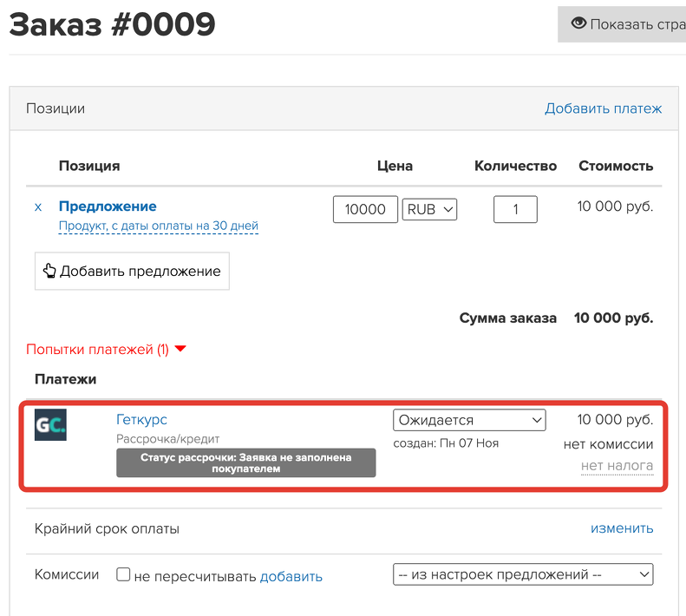The width and height of the screenshot is (686, 616).
Task: Click изменить for payment deadline
Action: [x=622, y=528]
